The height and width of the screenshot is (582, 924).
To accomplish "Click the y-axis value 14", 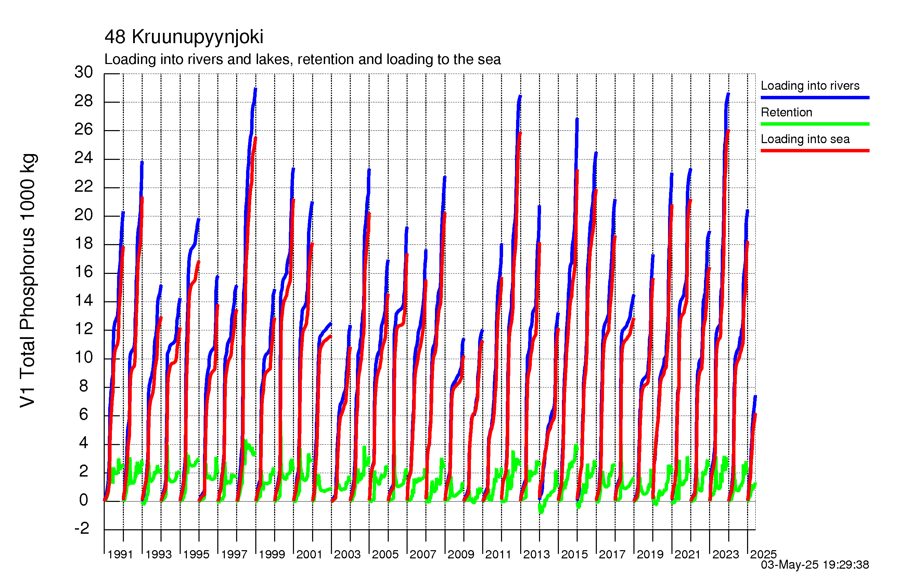I will [84, 301].
